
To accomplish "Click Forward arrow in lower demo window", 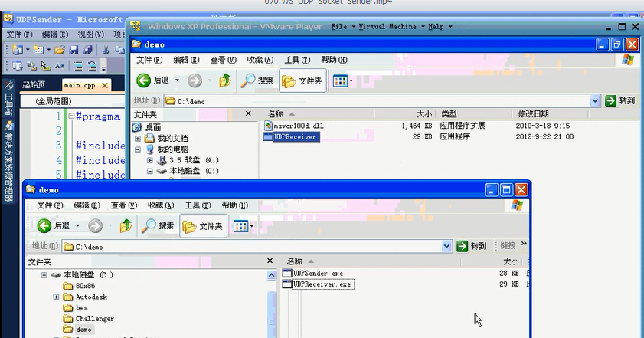I will point(95,225).
